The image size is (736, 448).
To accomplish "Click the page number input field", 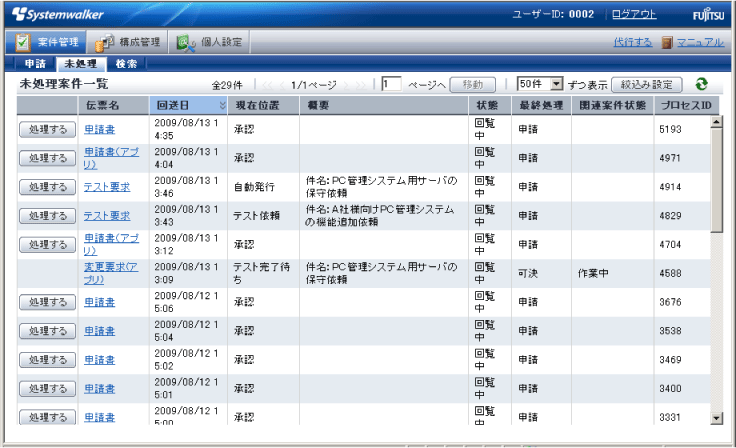I will 392,85.
